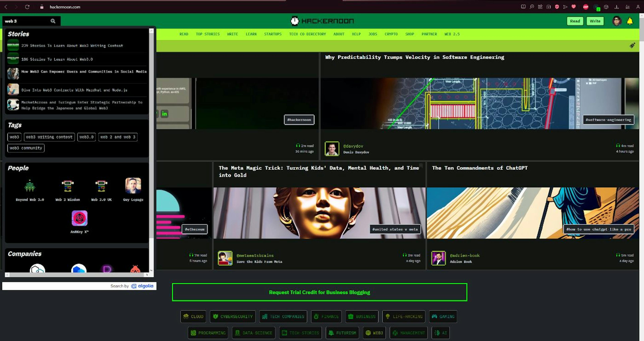Choose the 'web3 writing contest' tag

coord(49,137)
